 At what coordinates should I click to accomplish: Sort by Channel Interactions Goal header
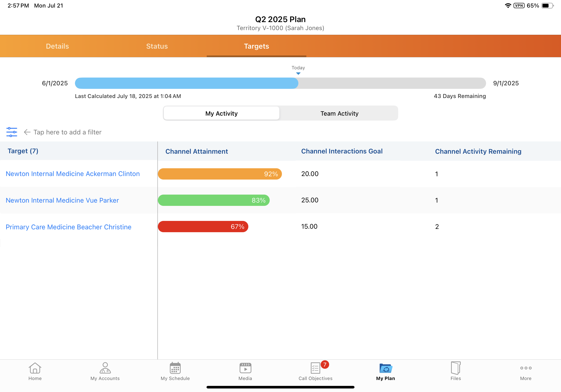click(342, 151)
